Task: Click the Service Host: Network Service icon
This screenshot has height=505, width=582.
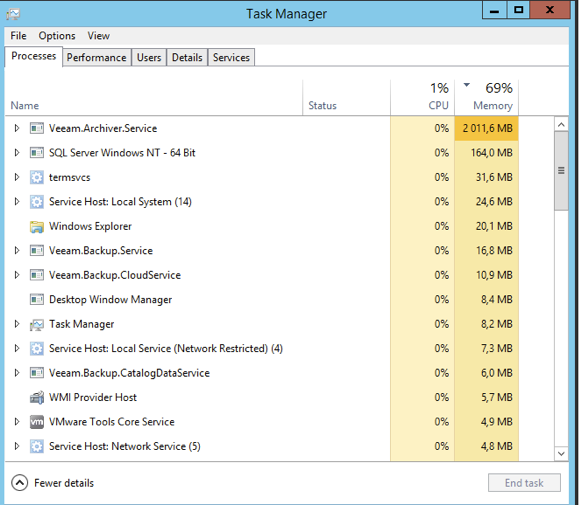Action: [x=37, y=446]
